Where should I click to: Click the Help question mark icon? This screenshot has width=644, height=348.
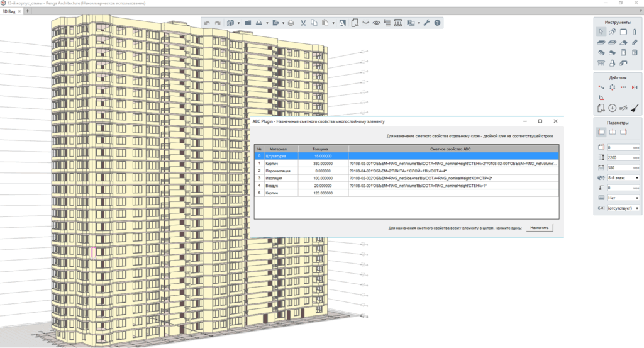point(437,23)
